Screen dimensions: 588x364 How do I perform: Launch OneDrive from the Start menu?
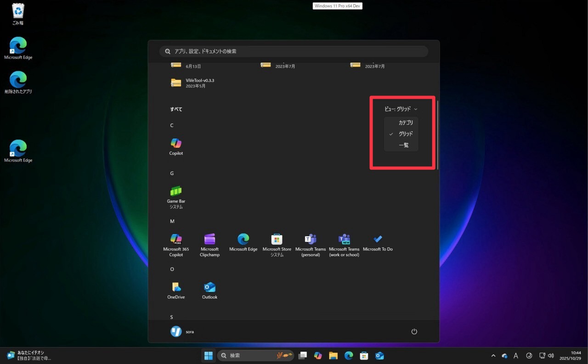[x=176, y=290]
